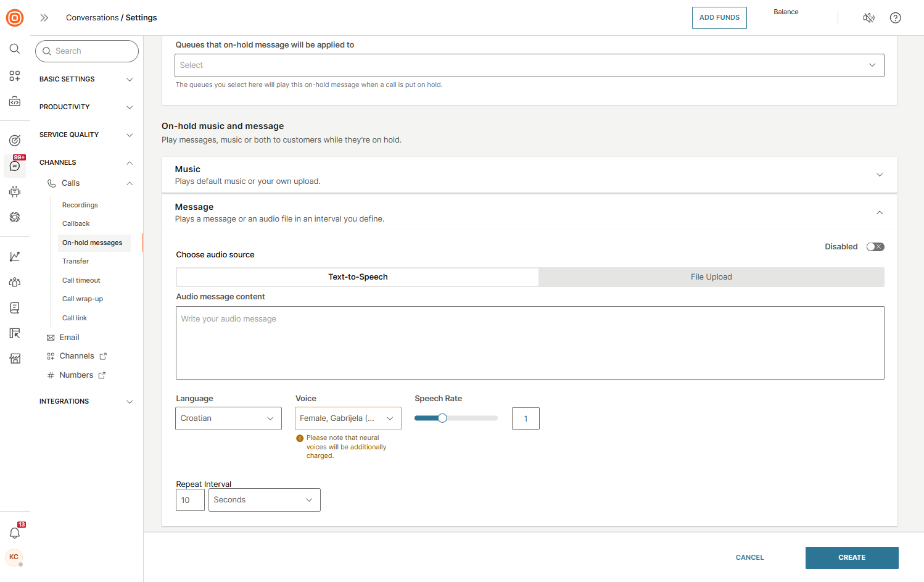Select the Text-to-Speech tab
Image resolution: width=924 pixels, height=582 pixels.
click(x=358, y=277)
